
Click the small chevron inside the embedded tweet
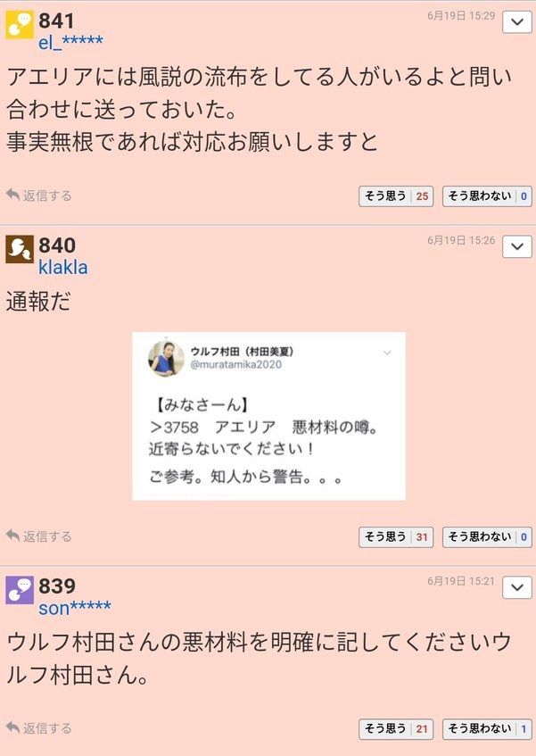[387, 353]
